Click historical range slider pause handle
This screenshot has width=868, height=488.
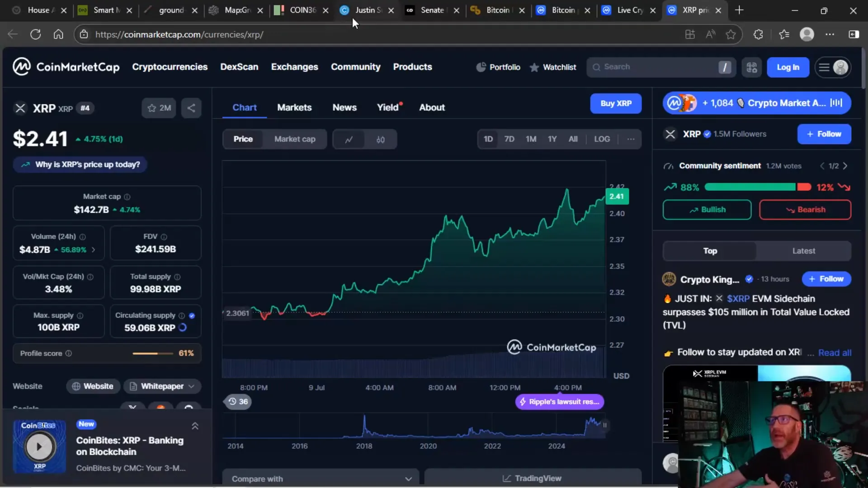604,425
